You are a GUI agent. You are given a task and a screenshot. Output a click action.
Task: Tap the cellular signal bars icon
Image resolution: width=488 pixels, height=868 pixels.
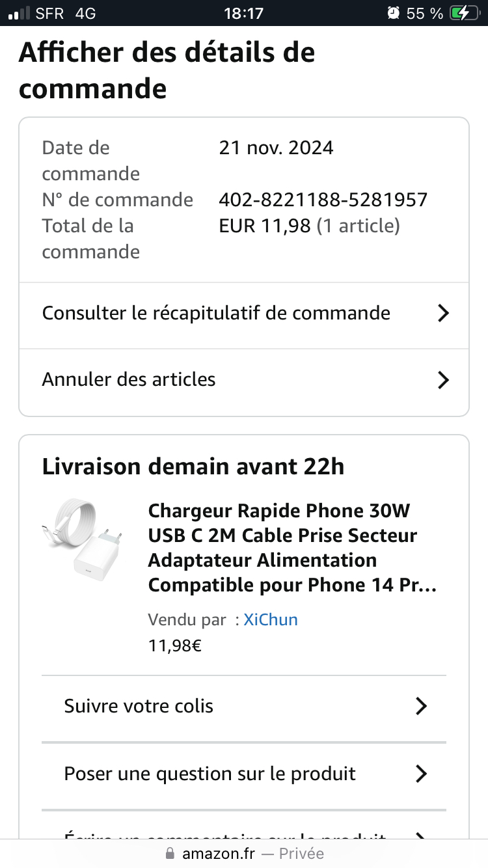(x=19, y=13)
